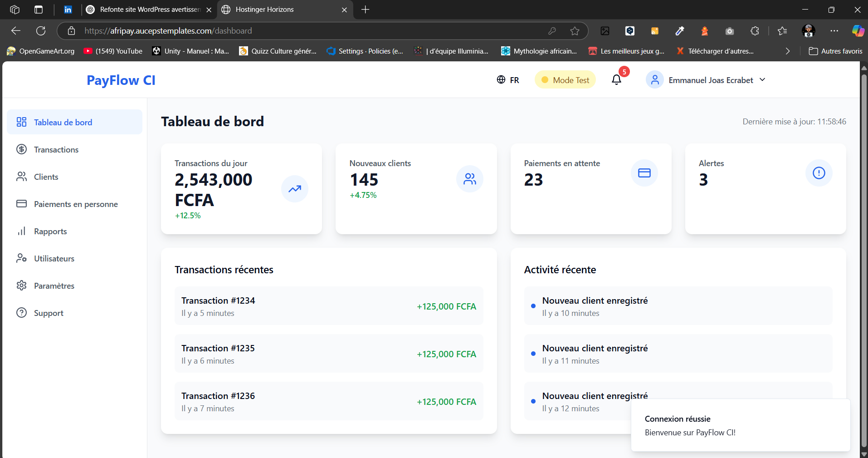Toggle the Mode Test badge
868x458 pixels.
pyautogui.click(x=565, y=80)
